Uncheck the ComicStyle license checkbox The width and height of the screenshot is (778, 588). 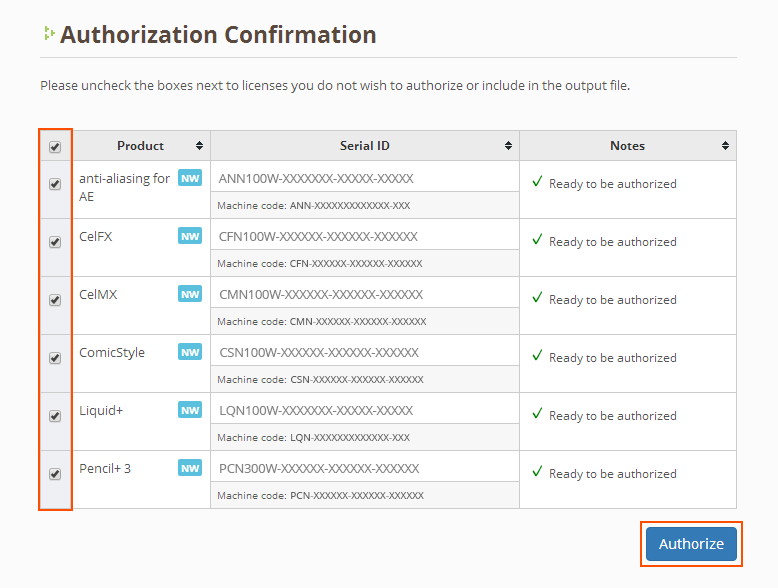coord(55,358)
